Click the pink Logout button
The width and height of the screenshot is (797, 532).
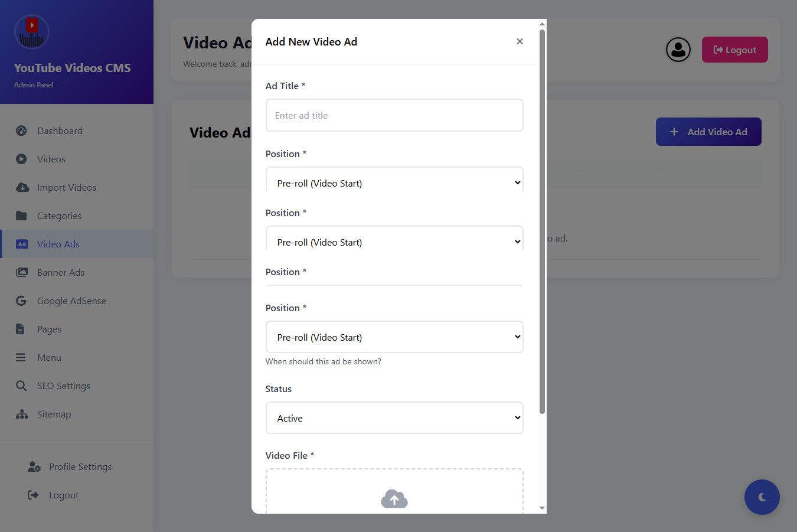pos(734,50)
